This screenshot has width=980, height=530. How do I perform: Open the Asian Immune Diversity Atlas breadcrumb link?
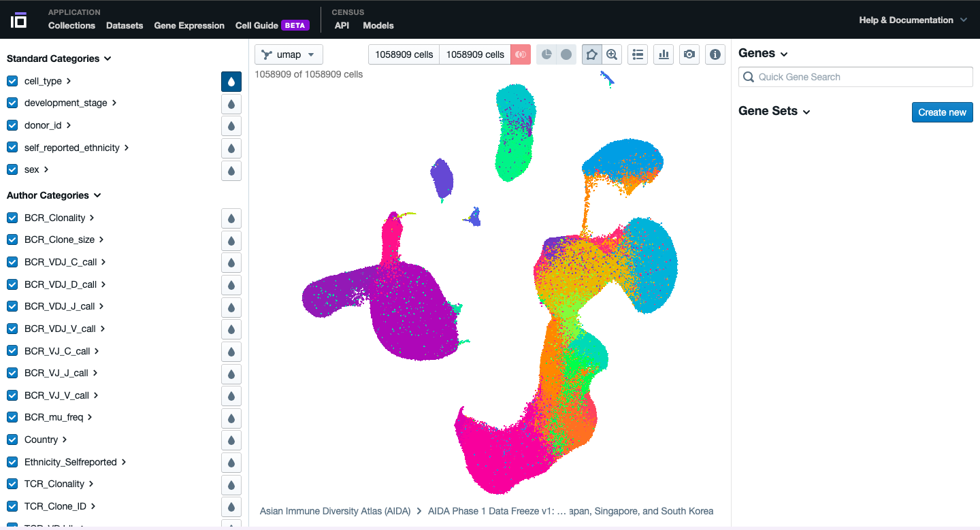335,511
